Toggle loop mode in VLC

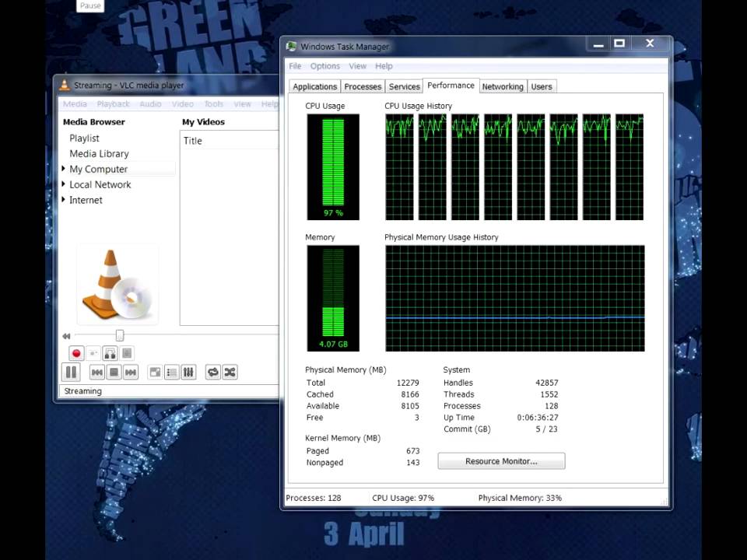(x=213, y=373)
